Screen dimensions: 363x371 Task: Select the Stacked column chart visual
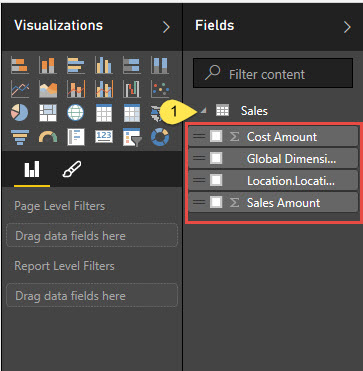[48, 65]
